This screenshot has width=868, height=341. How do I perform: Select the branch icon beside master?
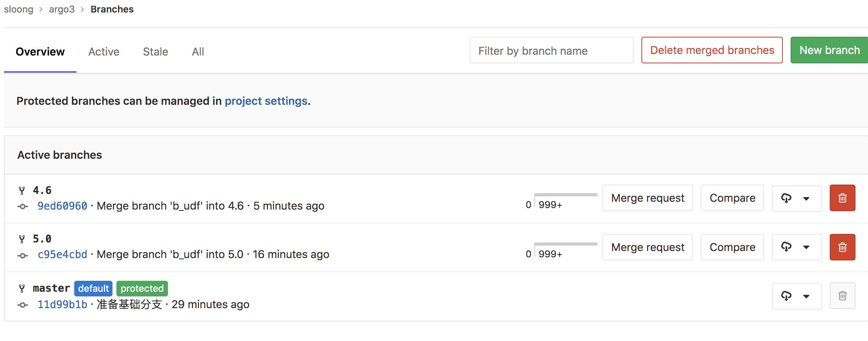[22, 288]
